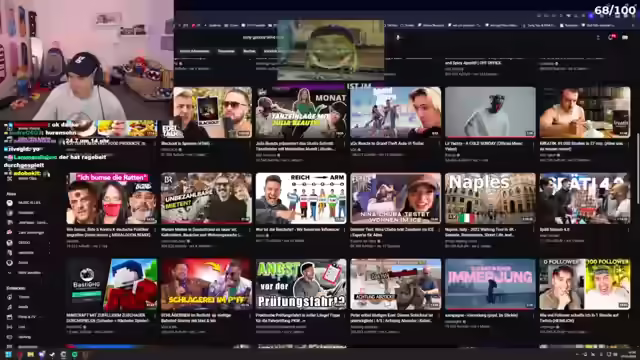Open options menu for the Minecraft BastiGHG video
Viewport: 640px width, 360px height.
(155, 317)
